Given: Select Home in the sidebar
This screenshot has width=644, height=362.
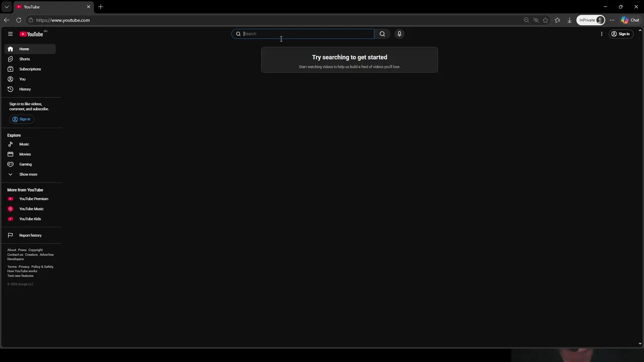Looking at the screenshot, I should [30, 49].
